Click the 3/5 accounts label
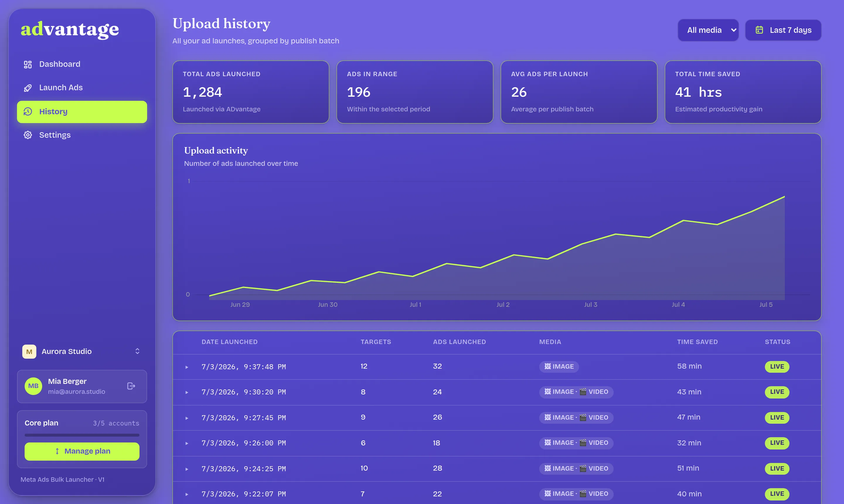Screen dimensions: 844x504 click(x=116, y=423)
